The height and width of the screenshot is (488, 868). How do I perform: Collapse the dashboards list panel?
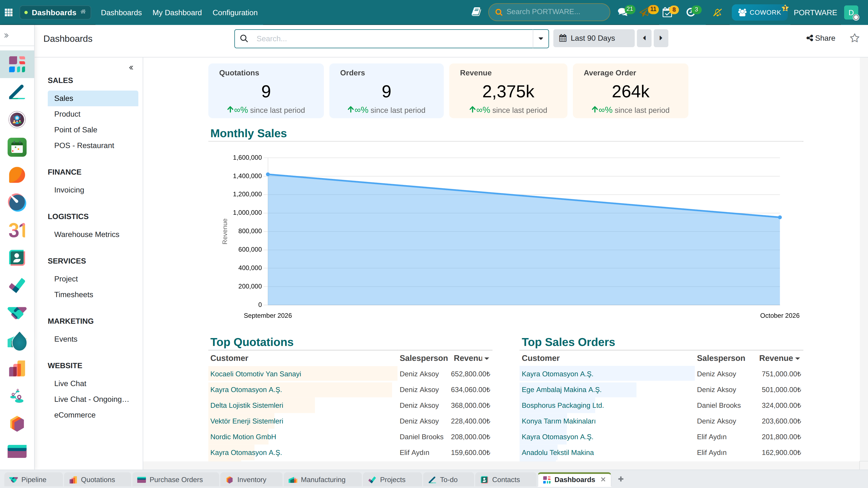131,68
